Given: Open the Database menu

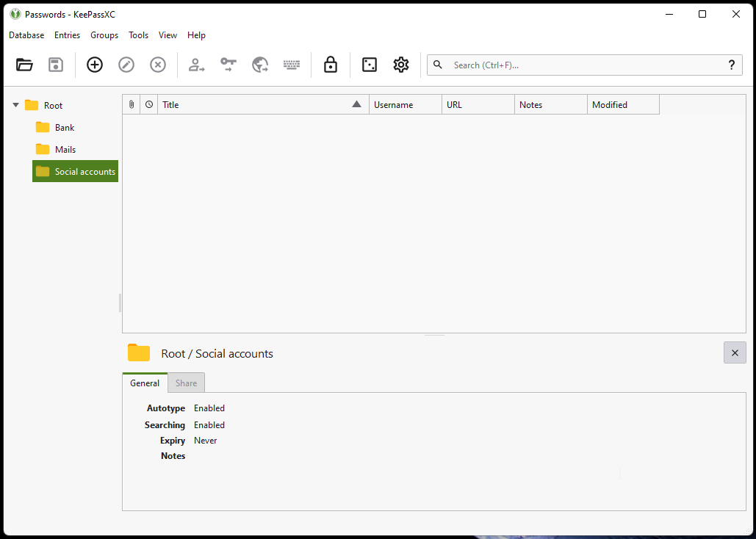Looking at the screenshot, I should [x=26, y=35].
